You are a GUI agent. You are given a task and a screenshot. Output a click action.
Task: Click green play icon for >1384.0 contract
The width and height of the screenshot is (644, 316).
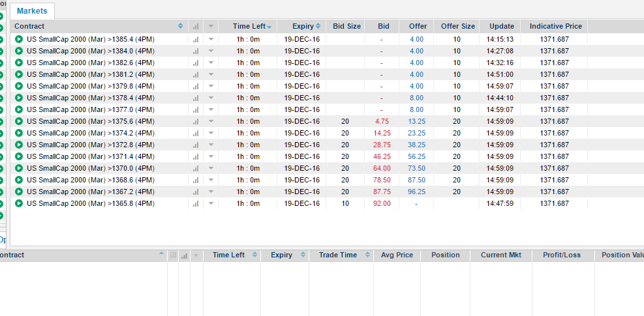point(18,51)
